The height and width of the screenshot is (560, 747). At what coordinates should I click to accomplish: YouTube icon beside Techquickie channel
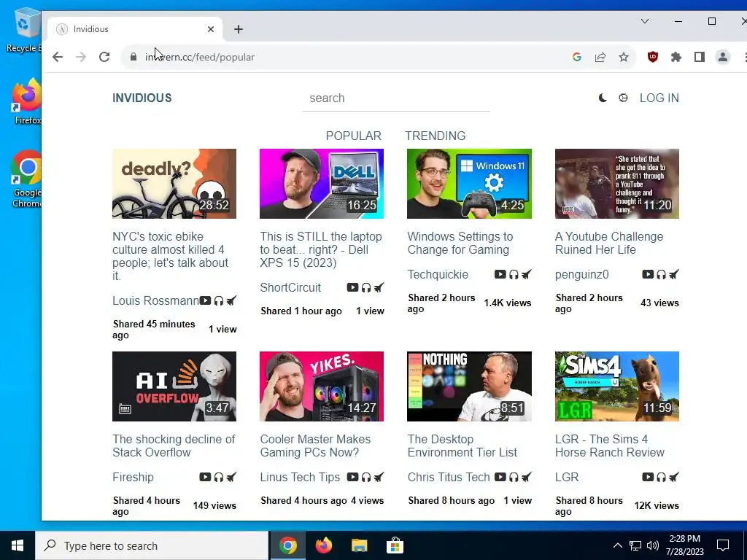click(x=500, y=274)
